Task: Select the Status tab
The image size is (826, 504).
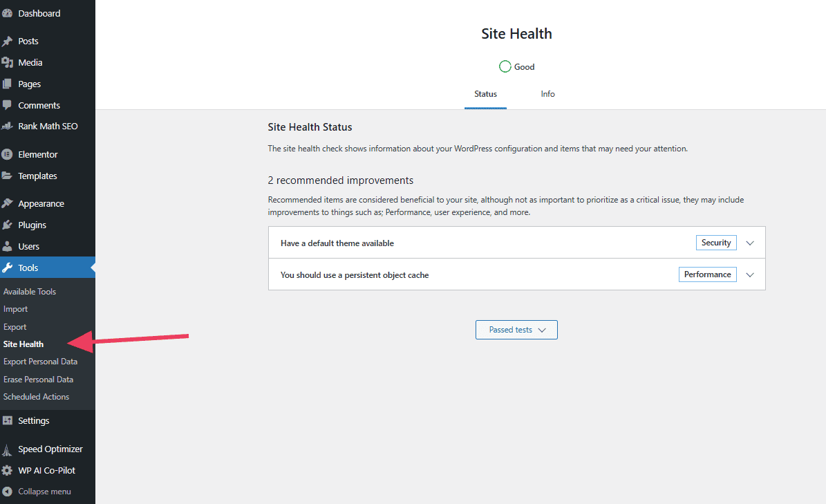Action: tap(485, 94)
